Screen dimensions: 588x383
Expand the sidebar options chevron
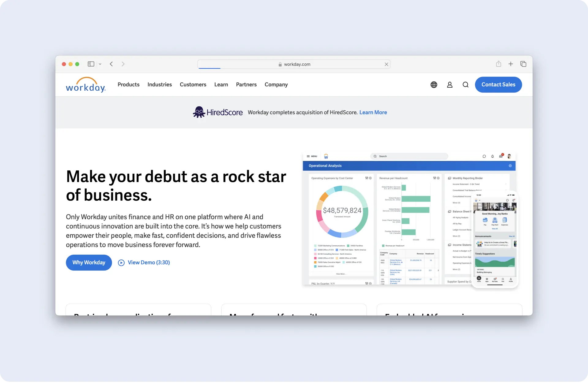click(100, 64)
